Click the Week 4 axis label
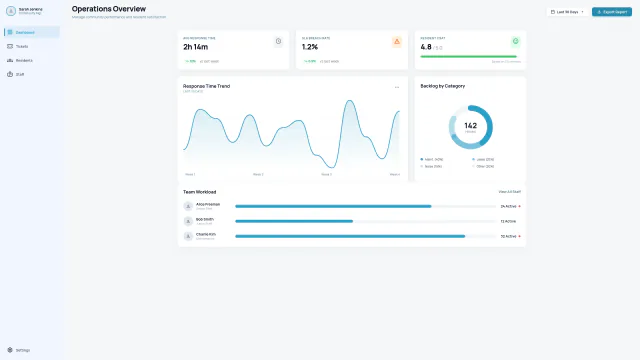This screenshot has height=360, width=640. 395,174
